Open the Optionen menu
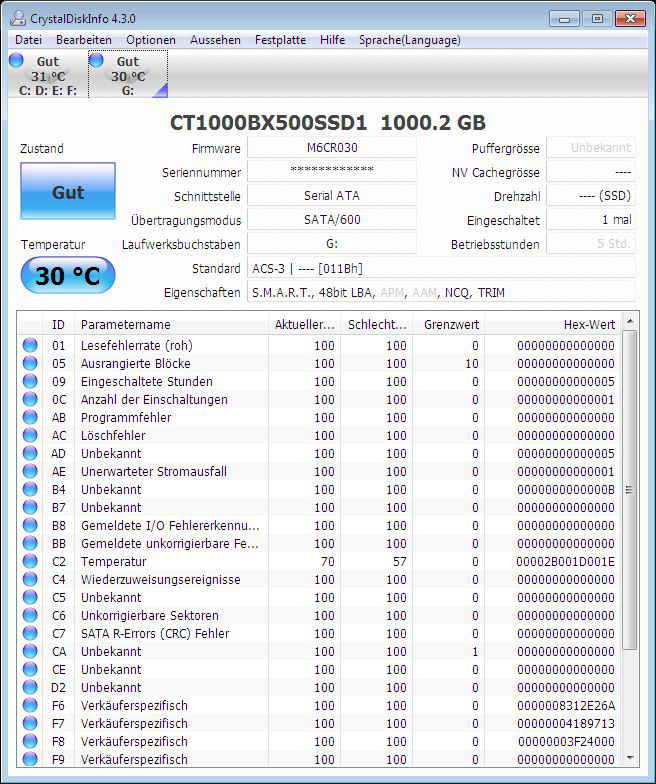Viewport: 656px width, 784px height. point(150,40)
